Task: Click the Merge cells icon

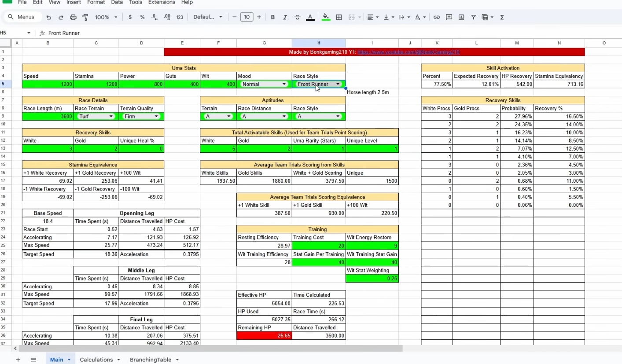Action: click(351, 17)
